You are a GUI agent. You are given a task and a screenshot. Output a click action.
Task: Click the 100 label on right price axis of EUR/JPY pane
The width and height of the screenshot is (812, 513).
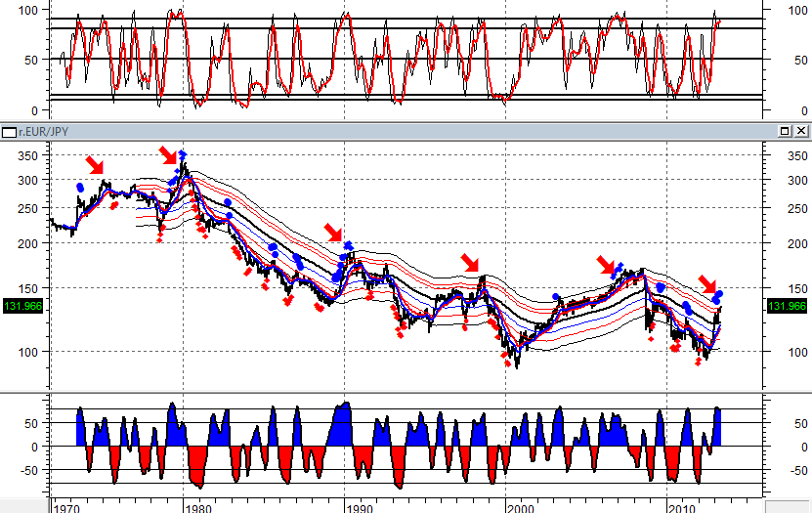[x=797, y=352]
